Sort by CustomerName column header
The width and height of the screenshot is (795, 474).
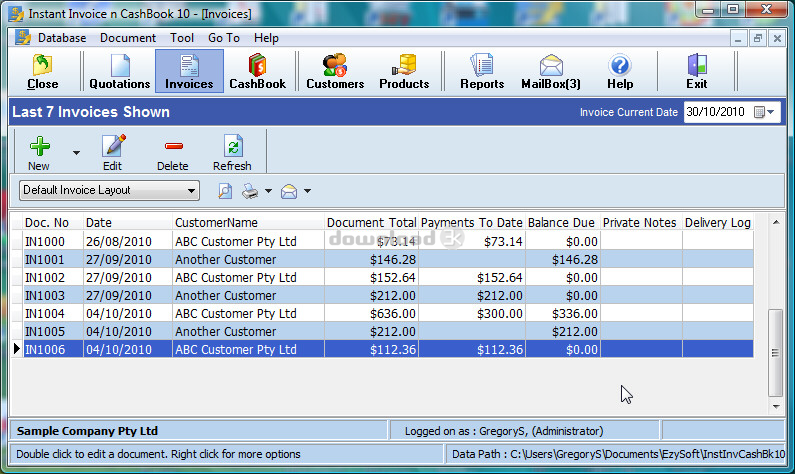pos(248,223)
